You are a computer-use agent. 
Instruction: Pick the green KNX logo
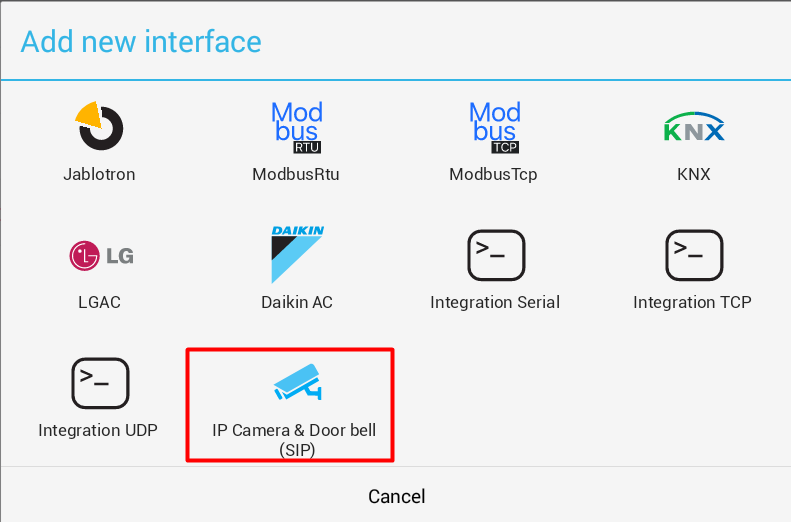[693, 129]
